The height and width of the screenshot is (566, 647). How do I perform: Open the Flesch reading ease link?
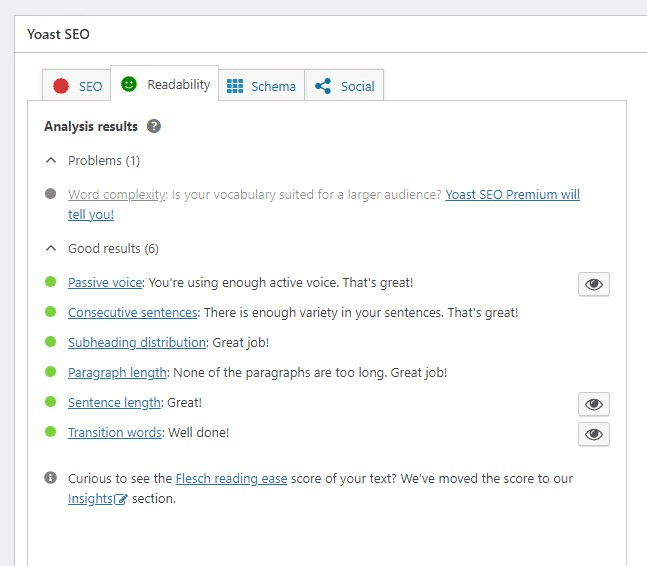[x=231, y=479]
